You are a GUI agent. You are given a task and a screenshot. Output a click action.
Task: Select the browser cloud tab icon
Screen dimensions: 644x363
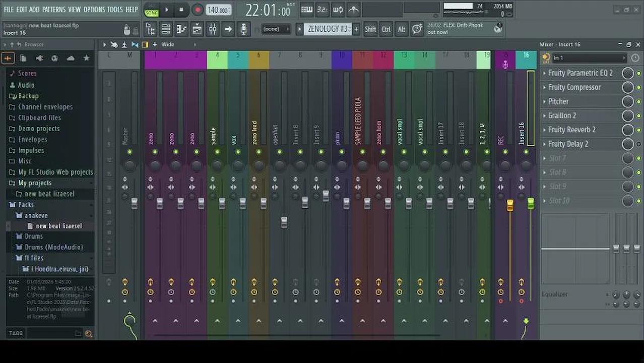click(x=71, y=58)
